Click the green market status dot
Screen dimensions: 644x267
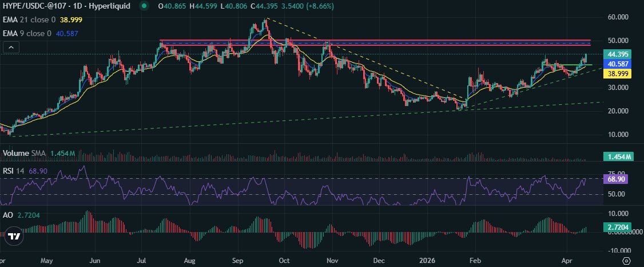click(144, 6)
